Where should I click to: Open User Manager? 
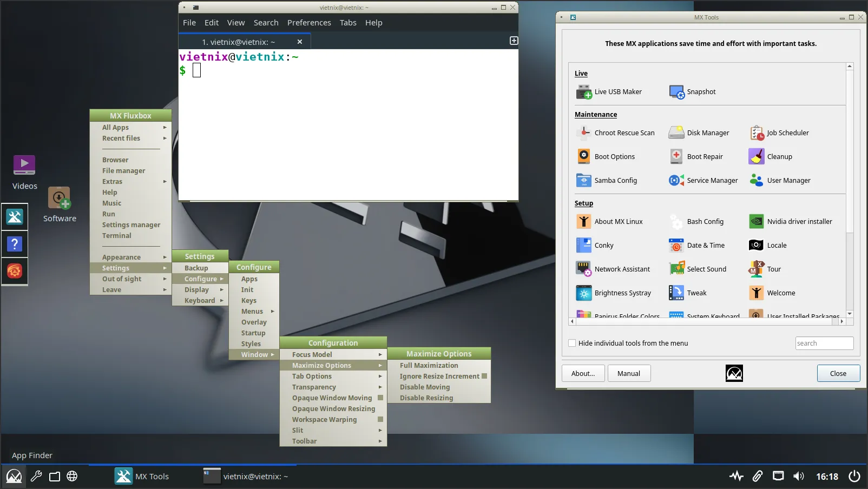point(780,181)
